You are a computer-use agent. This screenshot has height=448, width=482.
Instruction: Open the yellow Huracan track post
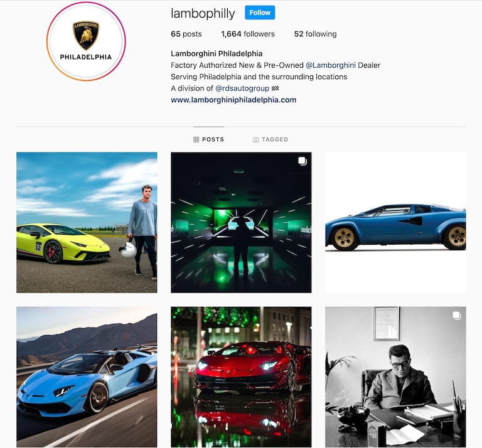[x=87, y=223]
